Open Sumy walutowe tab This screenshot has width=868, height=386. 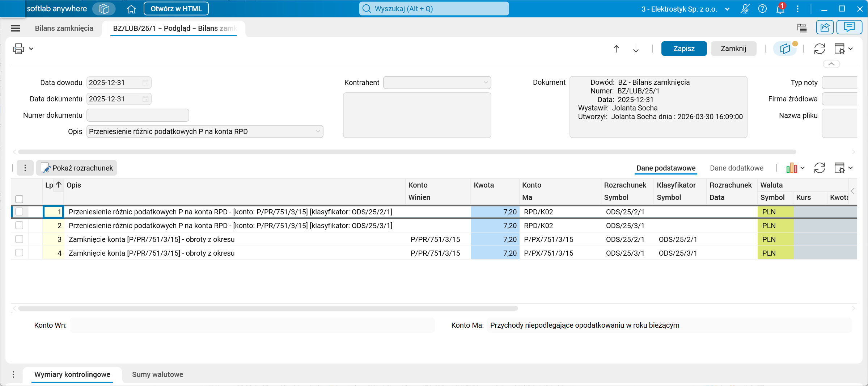157,374
